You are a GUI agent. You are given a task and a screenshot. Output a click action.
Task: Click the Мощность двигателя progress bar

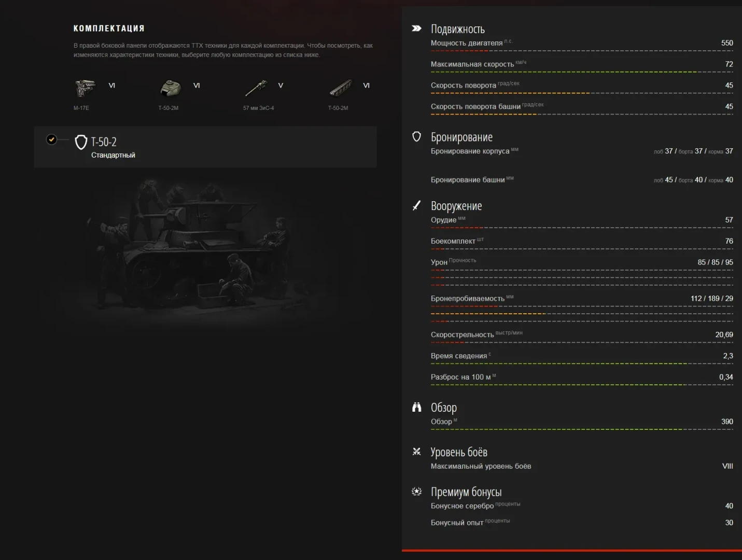581,51
